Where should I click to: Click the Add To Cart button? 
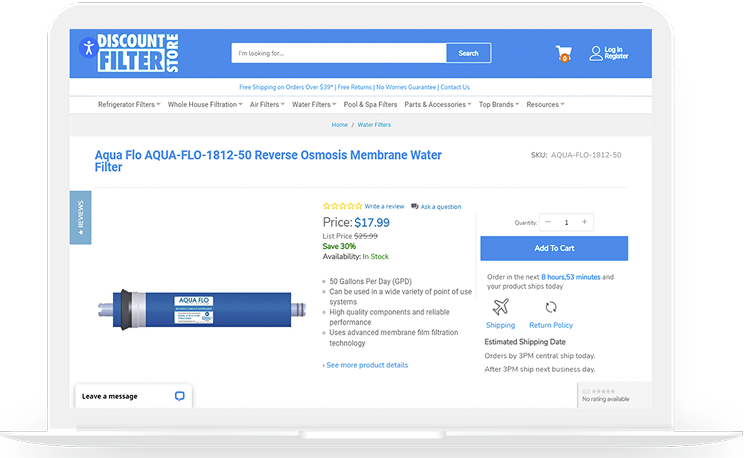click(x=554, y=248)
